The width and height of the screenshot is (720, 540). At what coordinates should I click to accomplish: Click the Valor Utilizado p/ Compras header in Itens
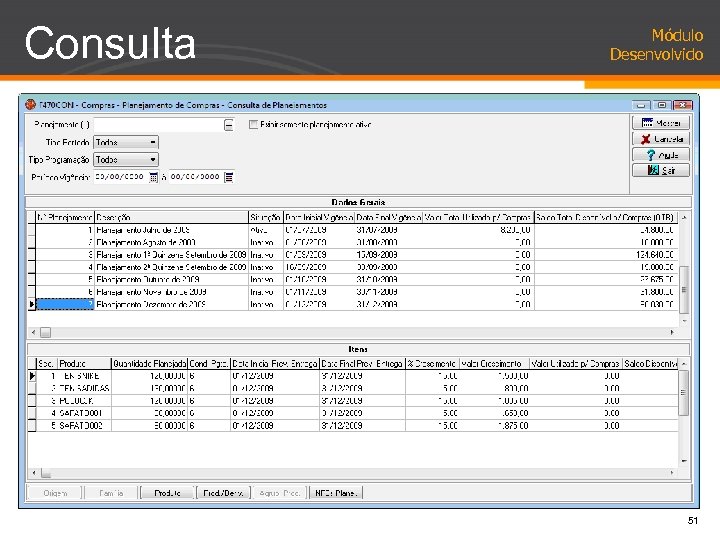click(575, 364)
